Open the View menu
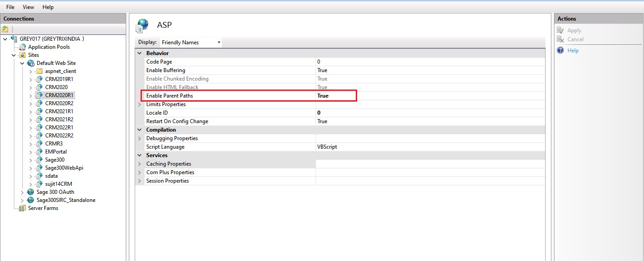The width and height of the screenshot is (644, 261). point(28,7)
